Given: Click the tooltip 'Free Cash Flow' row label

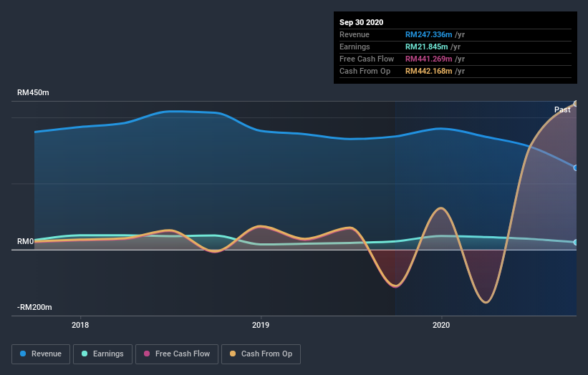Looking at the screenshot, I should pyautogui.click(x=367, y=59).
